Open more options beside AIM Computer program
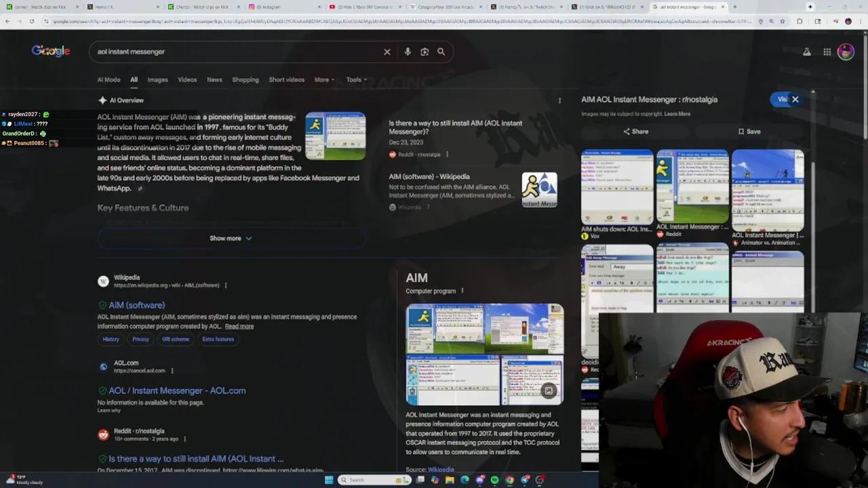868x488 pixels. 462,291
